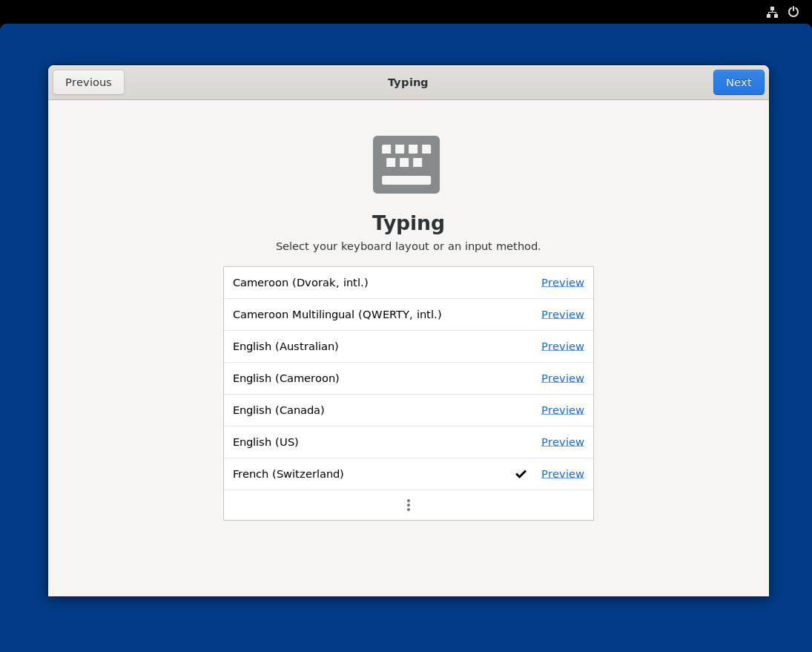This screenshot has width=812, height=652.
Task: Expand more keyboard layouts with three dots
Action: [x=408, y=505]
